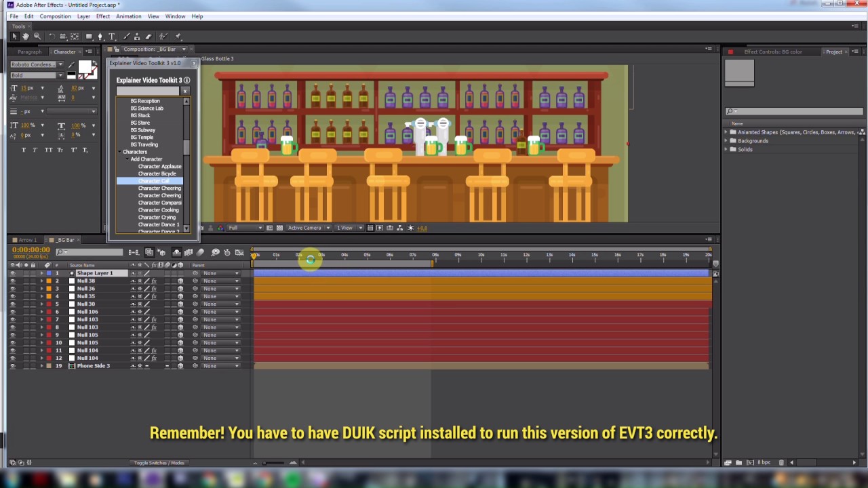Viewport: 868px width, 488px height.
Task: Select the Pan Behind anchor tool
Action: click(75, 37)
